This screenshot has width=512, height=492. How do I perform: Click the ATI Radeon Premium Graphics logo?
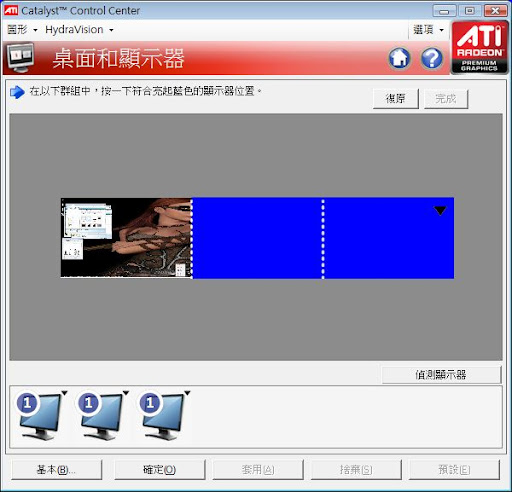click(479, 47)
